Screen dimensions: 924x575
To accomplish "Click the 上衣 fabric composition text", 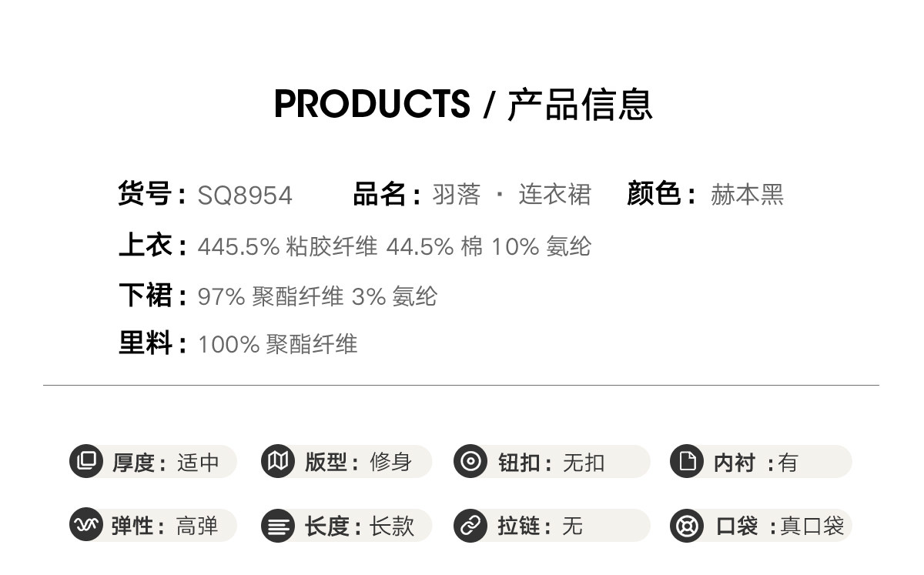I will (x=394, y=246).
